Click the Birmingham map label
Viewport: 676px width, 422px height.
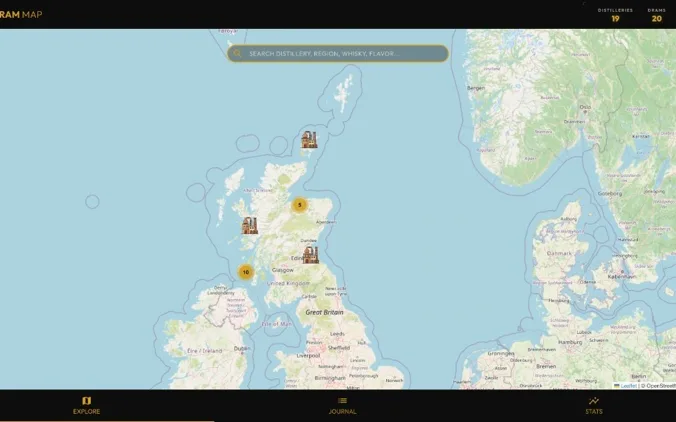330,378
